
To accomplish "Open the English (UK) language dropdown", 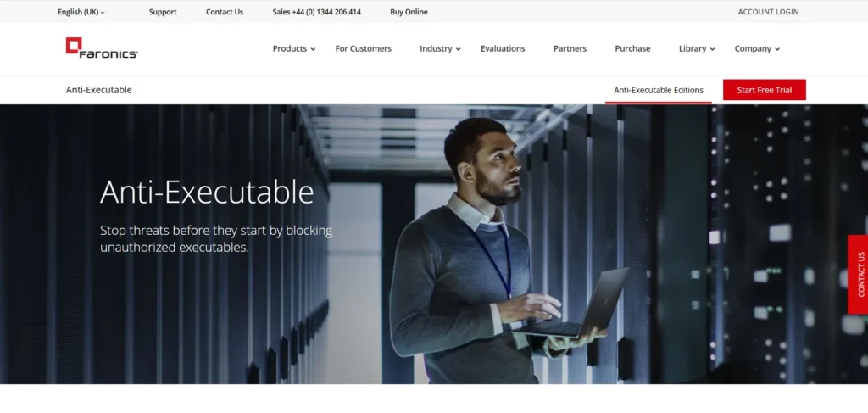I will (x=81, y=12).
